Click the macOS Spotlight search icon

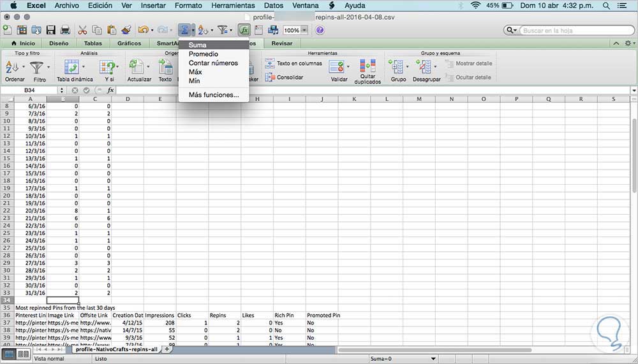(606, 6)
